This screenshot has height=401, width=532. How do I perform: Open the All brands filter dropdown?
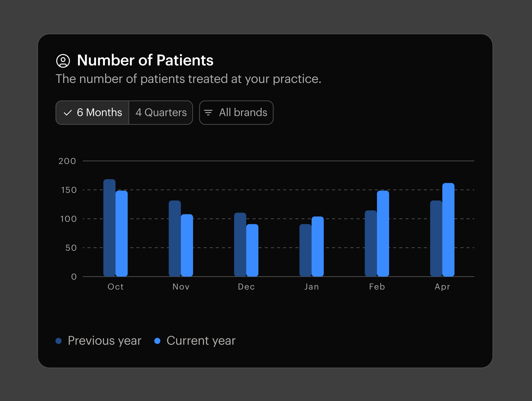click(236, 113)
